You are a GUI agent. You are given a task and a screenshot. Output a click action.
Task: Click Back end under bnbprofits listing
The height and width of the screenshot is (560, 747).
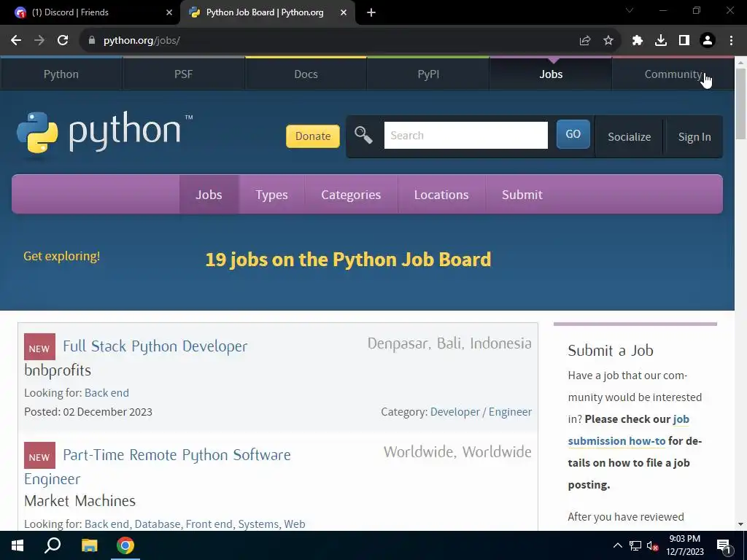(x=107, y=393)
